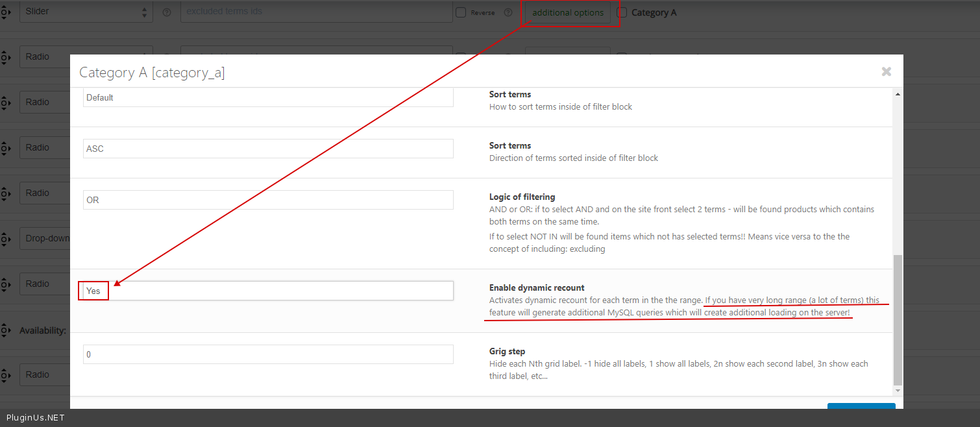
Task: Click drag handle icon beside Drop-down row
Action: tap(5, 239)
